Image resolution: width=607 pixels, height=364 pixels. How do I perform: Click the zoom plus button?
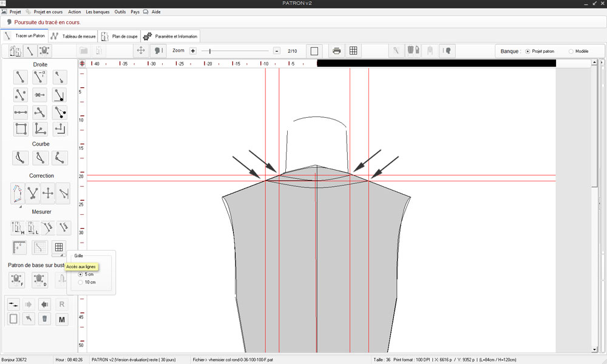click(193, 51)
